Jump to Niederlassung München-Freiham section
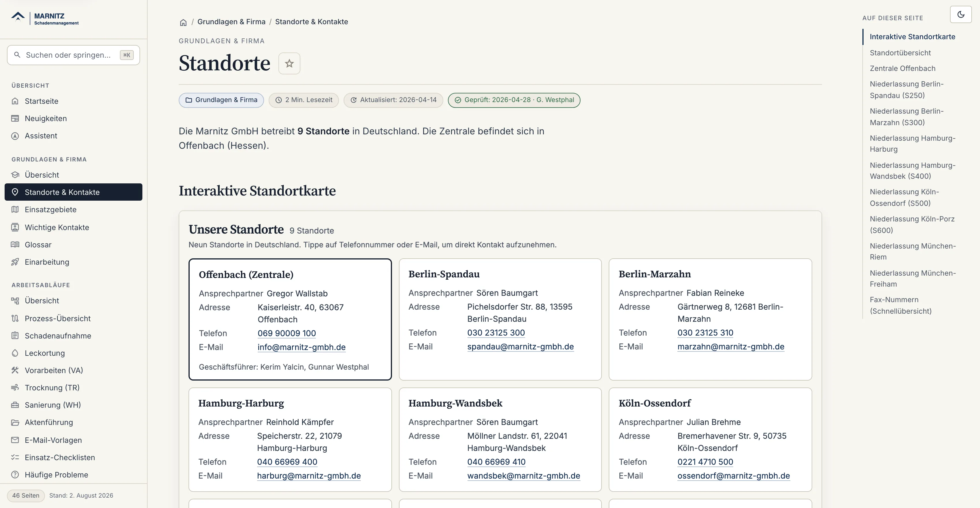 pyautogui.click(x=913, y=279)
